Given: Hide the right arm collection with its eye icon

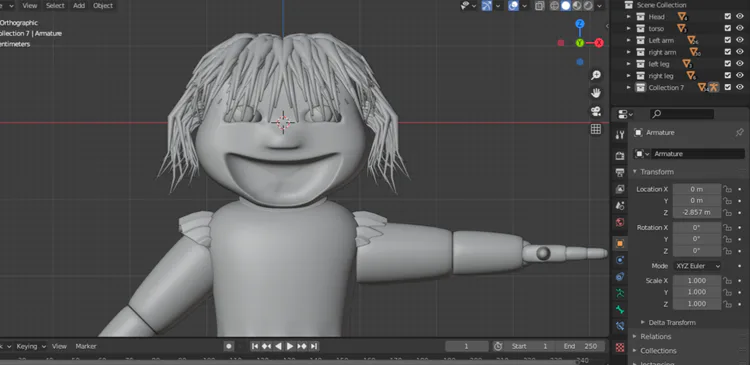Looking at the screenshot, I should click(x=740, y=52).
